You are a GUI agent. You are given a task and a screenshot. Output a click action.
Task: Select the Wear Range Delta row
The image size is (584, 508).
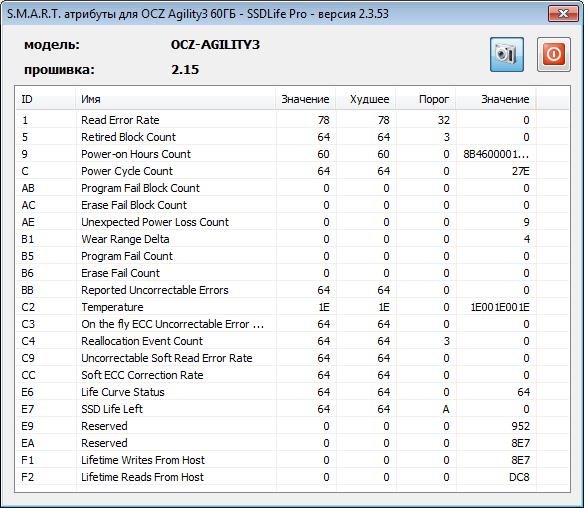pyautogui.click(x=276, y=239)
